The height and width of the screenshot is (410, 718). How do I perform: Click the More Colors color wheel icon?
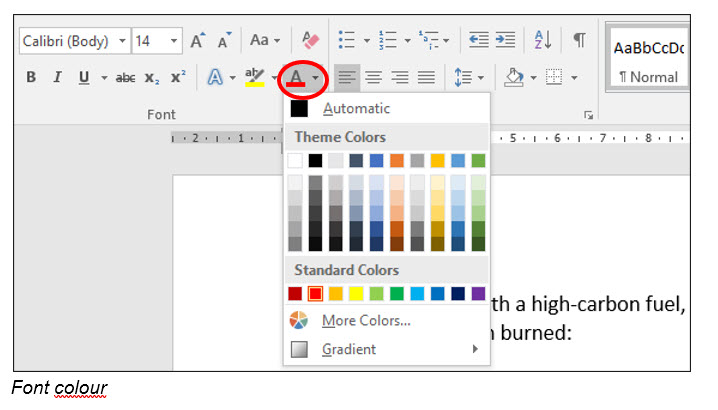click(x=299, y=320)
